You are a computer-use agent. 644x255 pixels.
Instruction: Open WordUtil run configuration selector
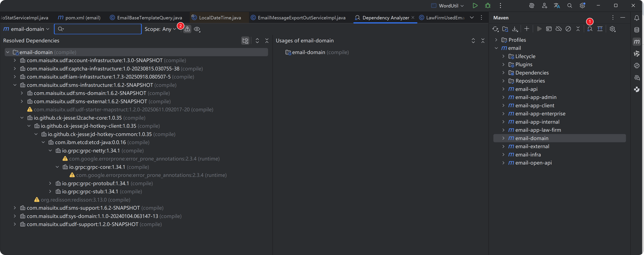click(x=448, y=6)
